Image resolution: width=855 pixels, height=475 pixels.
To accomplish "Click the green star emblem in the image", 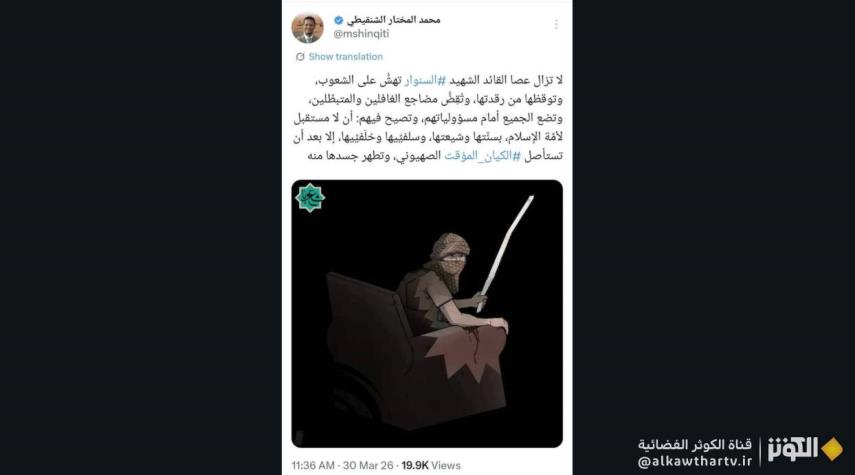I will 310,197.
